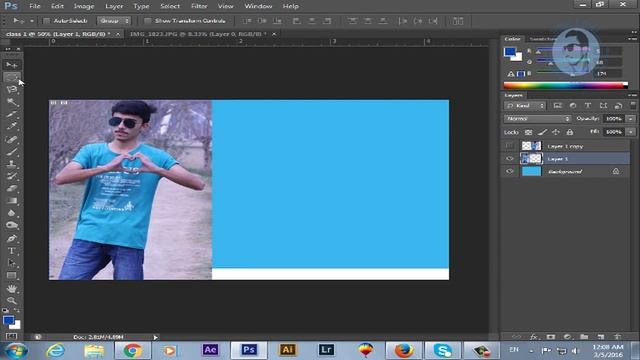This screenshot has height=360, width=640.
Task: Open the Kind filter dropdown
Action: 525,106
